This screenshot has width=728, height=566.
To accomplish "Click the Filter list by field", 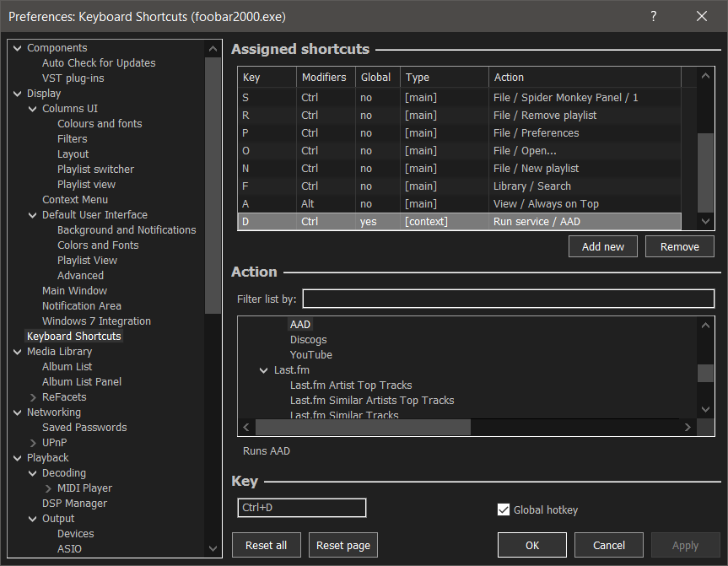I will 508,299.
